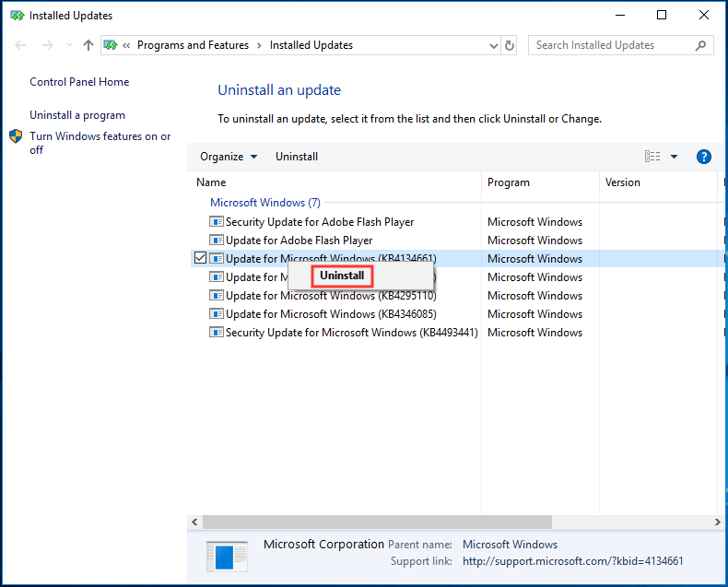Go up one level with up arrow
The height and width of the screenshot is (587, 728).
(88, 45)
